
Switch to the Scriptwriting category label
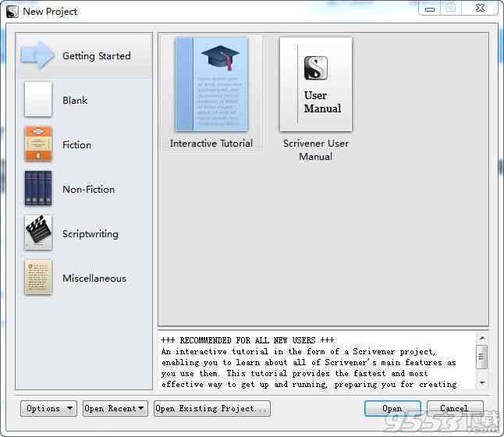[91, 234]
